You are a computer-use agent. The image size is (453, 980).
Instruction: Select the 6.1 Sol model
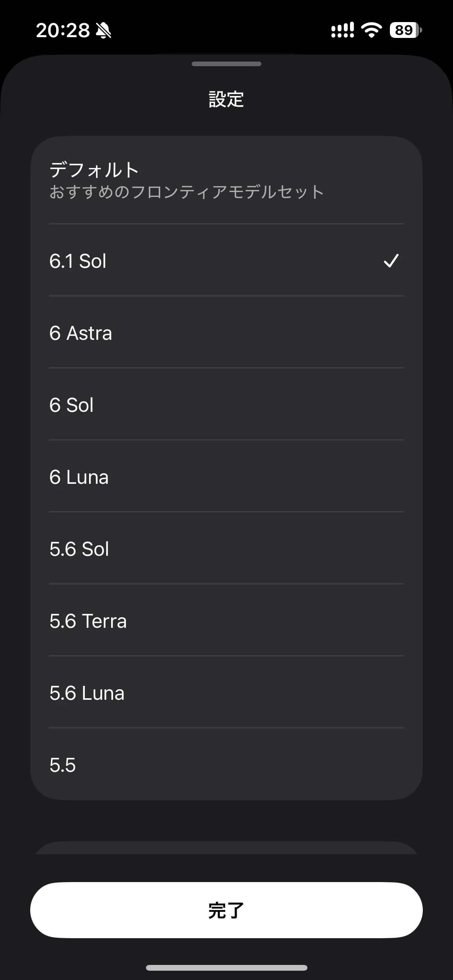226,260
